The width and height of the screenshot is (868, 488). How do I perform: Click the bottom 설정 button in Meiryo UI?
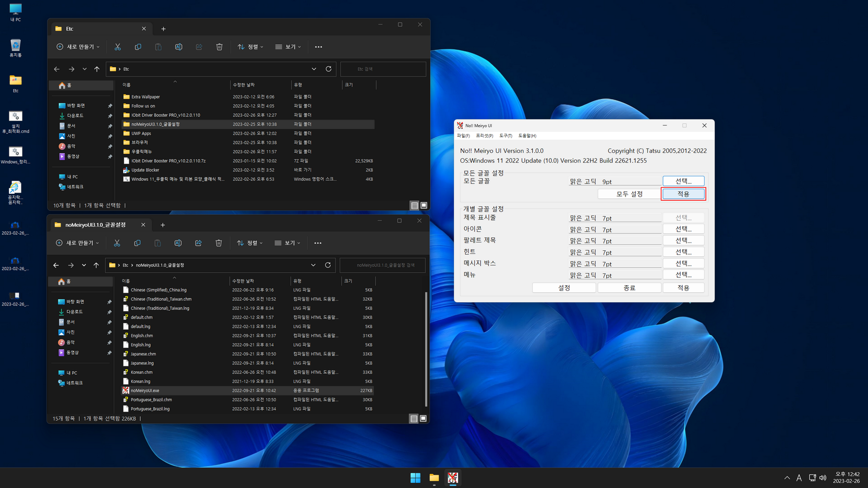pos(564,288)
